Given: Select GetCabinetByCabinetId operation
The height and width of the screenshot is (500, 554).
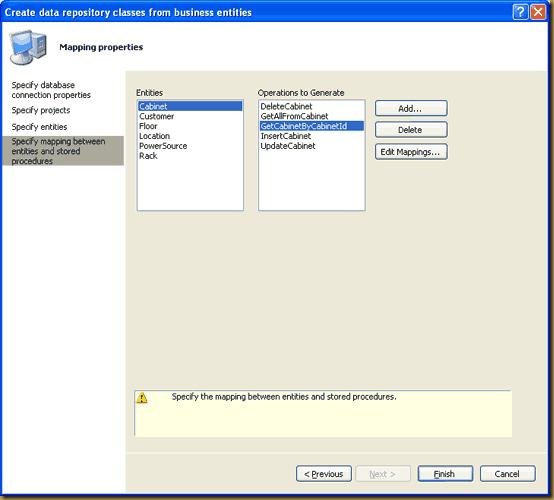Looking at the screenshot, I should coord(312,126).
